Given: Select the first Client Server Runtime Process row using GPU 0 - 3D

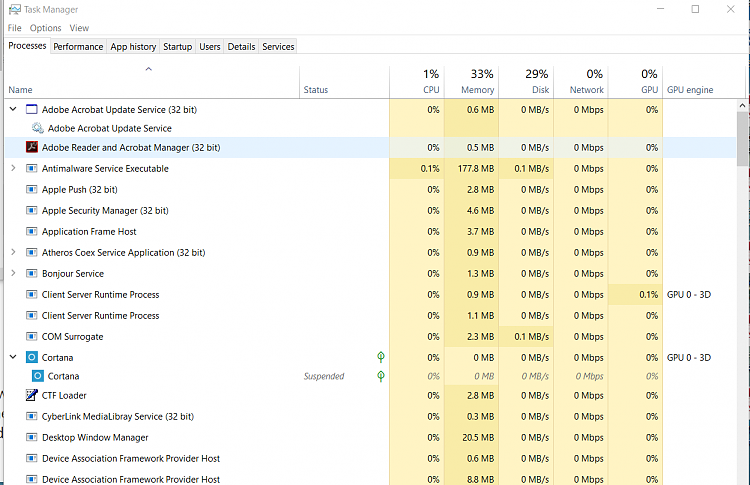Looking at the screenshot, I should click(370, 295).
